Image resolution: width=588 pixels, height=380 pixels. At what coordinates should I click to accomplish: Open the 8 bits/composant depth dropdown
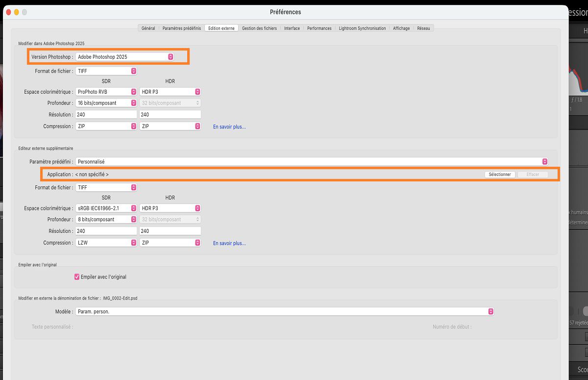[x=106, y=220]
